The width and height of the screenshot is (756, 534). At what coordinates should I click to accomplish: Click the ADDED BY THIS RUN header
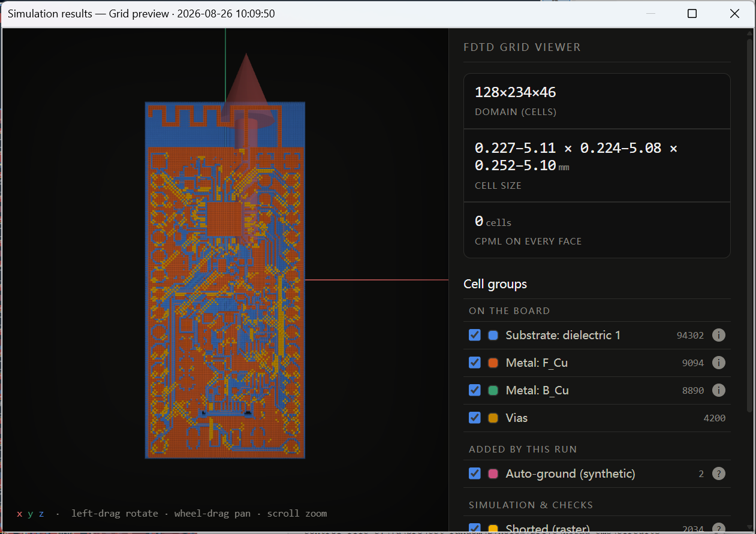click(x=523, y=449)
